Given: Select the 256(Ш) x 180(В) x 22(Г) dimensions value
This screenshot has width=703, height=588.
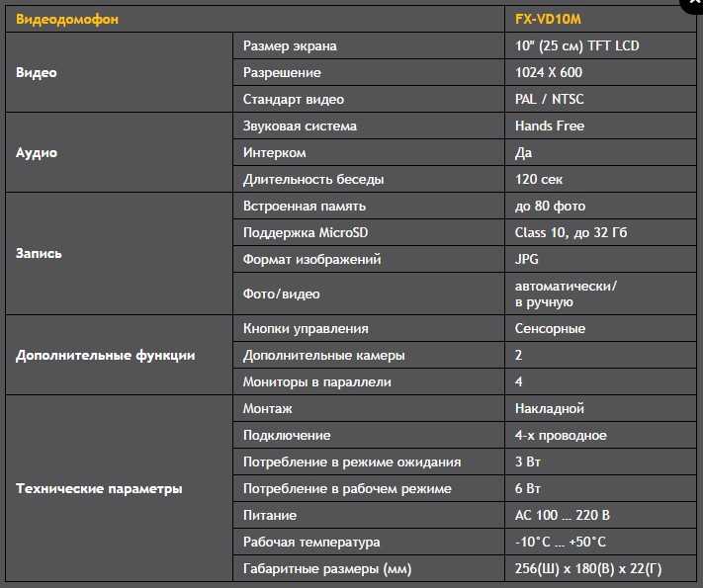Looking at the screenshot, I should point(587,568).
